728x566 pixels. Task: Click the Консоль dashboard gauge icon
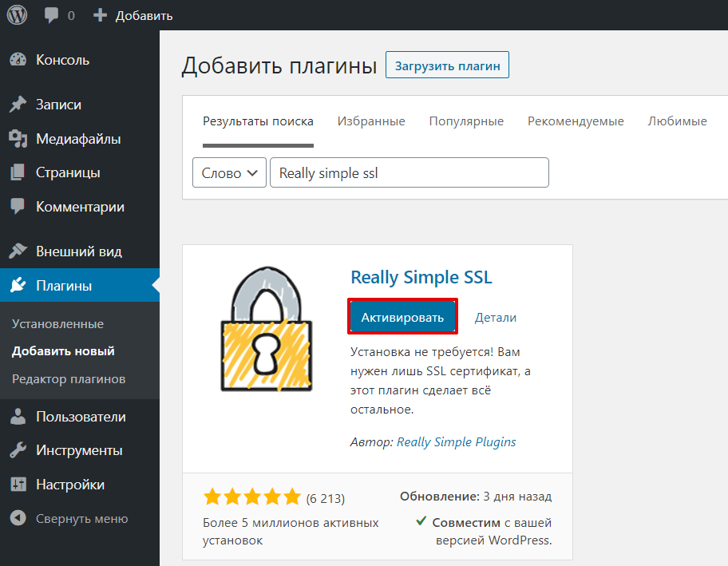point(18,60)
